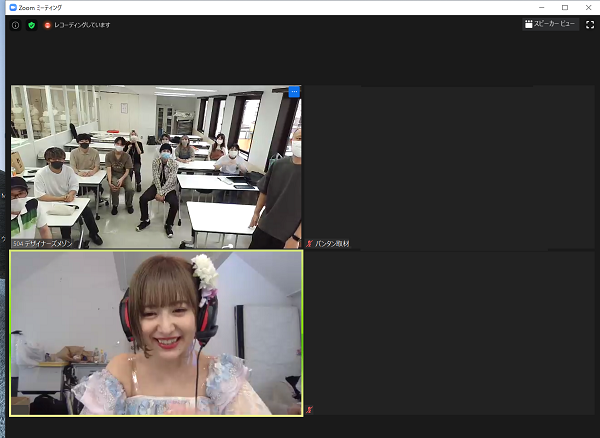Click the Zoom logo in the title bar
The height and width of the screenshot is (438, 600).
click(x=12, y=7)
